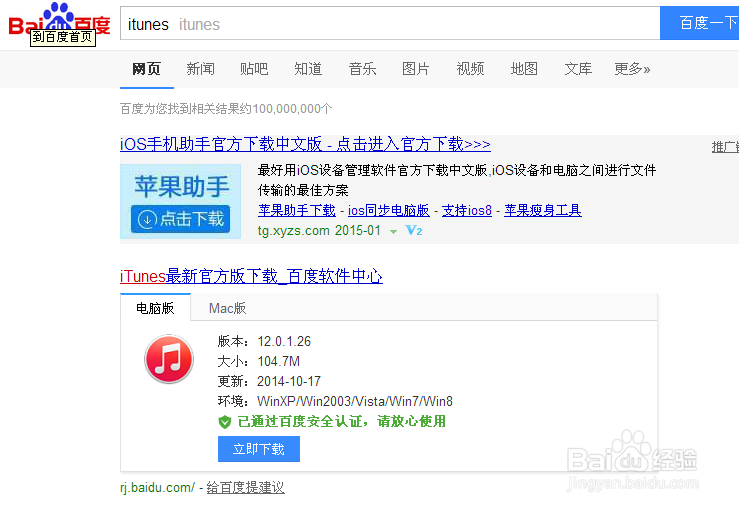
Task: Click the tg.xyzs.com 2015-01 URL text
Action: [x=319, y=230]
